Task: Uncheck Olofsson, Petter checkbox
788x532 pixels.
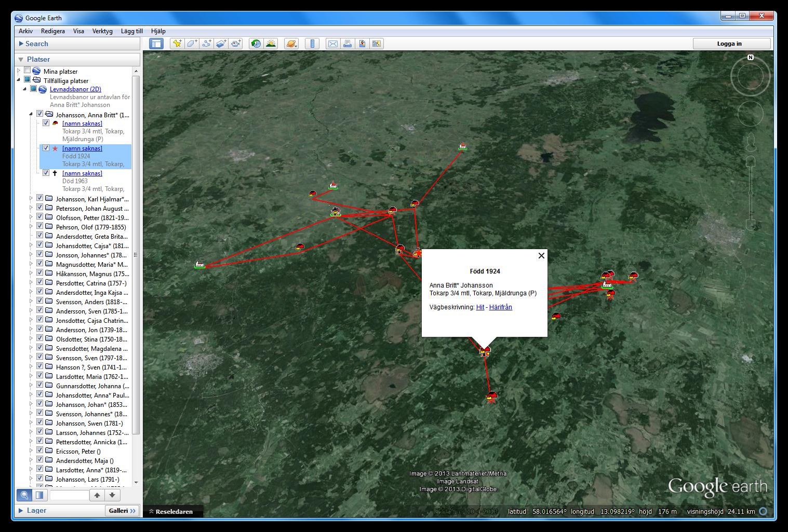Action: [x=39, y=217]
